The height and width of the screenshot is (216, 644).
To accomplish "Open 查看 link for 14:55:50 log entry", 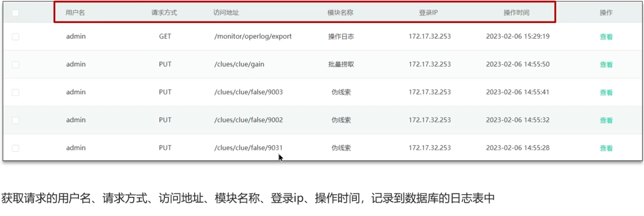I will click(x=606, y=65).
